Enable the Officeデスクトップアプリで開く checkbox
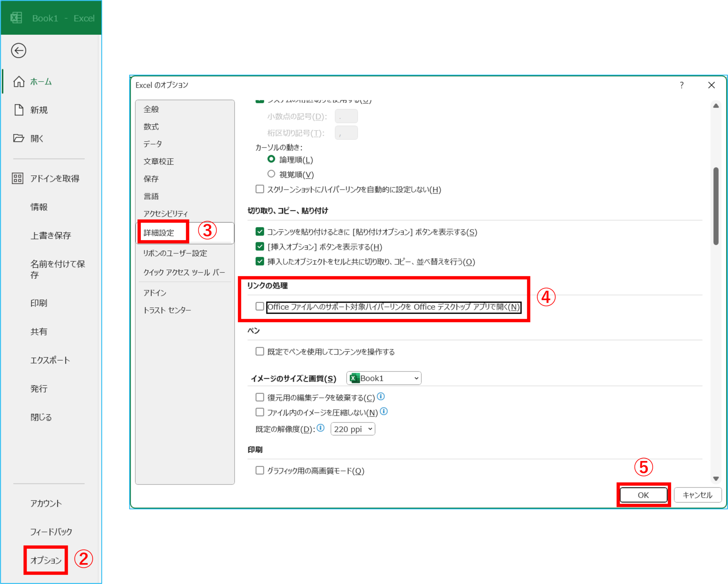The image size is (728, 584). pos(260,307)
